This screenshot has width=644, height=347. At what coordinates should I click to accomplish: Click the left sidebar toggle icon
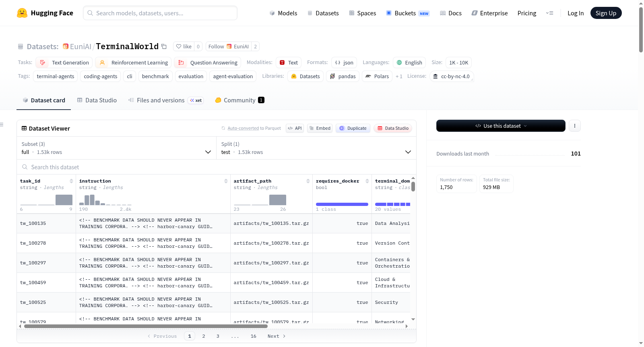(2, 125)
